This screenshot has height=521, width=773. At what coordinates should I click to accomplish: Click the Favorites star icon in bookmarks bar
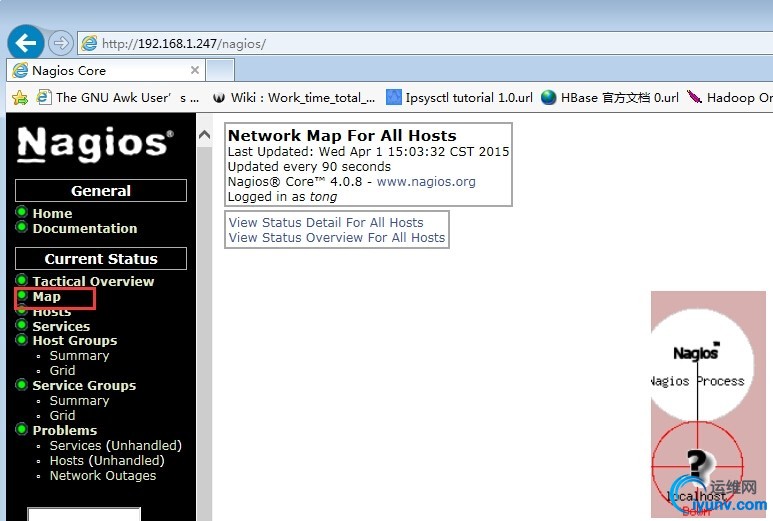click(x=20, y=98)
